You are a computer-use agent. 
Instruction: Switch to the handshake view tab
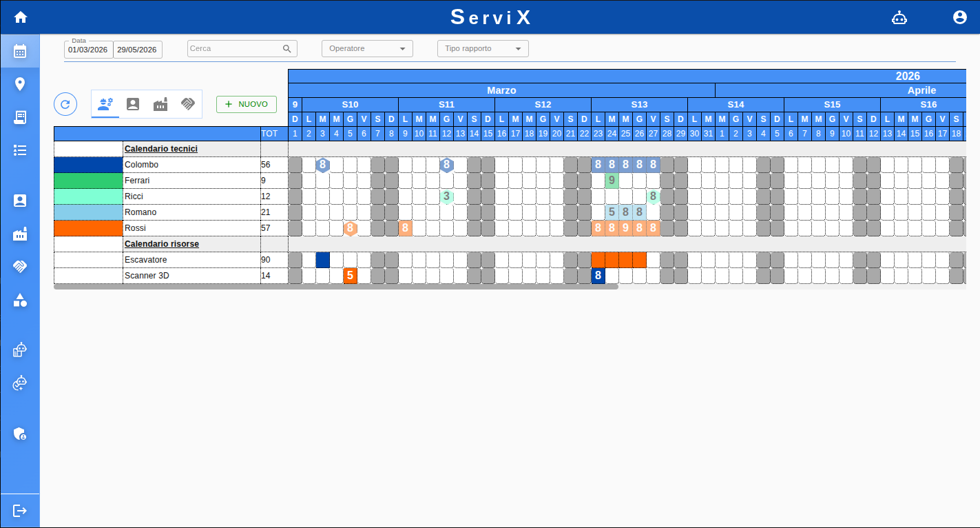(x=187, y=104)
